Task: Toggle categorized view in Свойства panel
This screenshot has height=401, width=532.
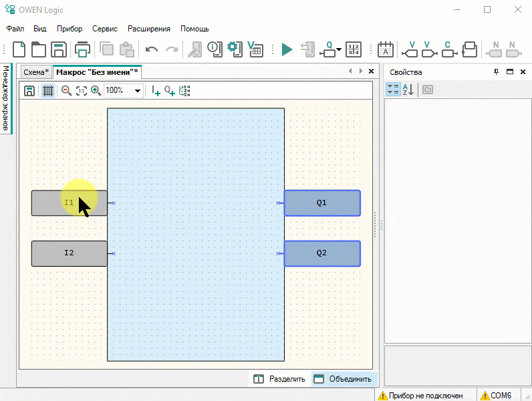Action: click(x=393, y=90)
